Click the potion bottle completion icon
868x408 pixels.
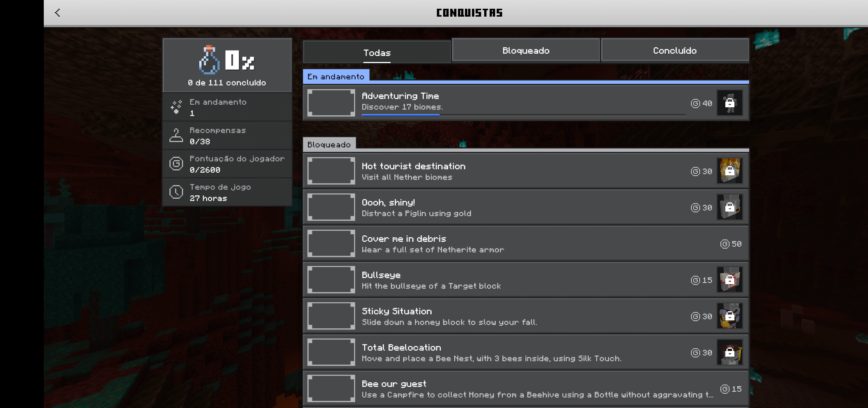point(209,60)
